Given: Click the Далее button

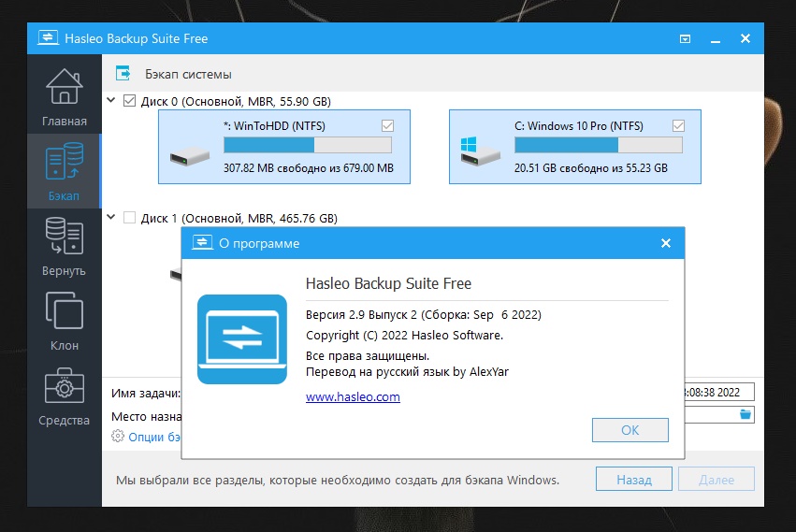Looking at the screenshot, I should click(x=716, y=480).
